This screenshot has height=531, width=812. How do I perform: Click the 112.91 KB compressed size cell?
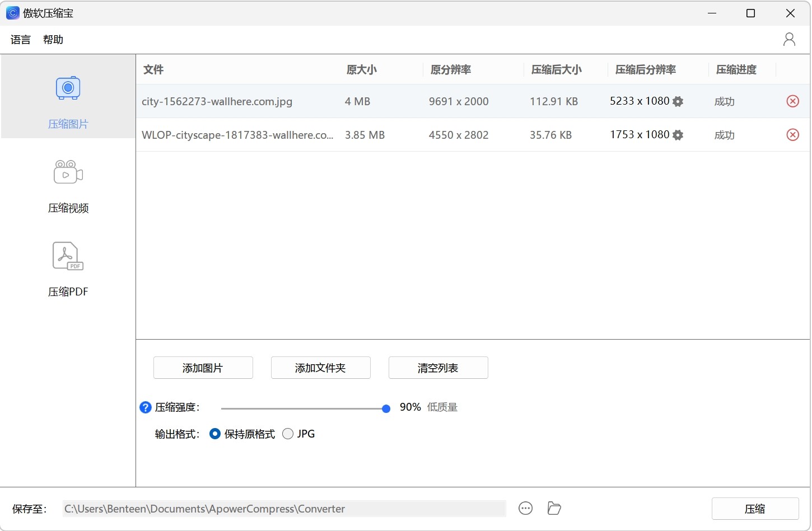tap(554, 101)
